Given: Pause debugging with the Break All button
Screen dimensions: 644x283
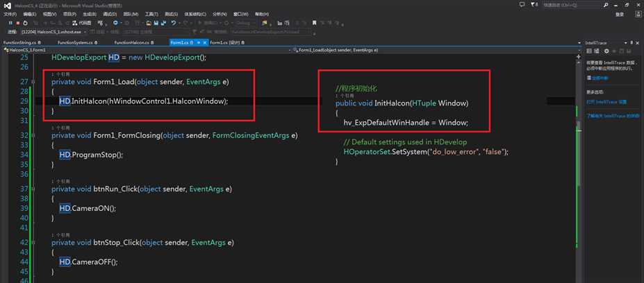Looking at the screenshot, I should [x=10, y=23].
